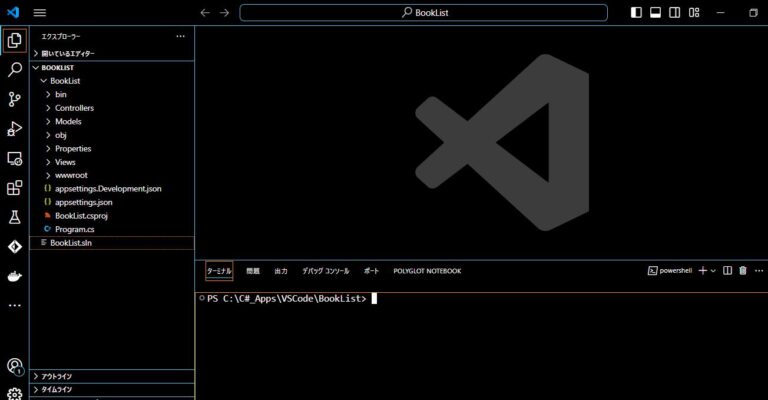Open the new terminal profile dropdown arrow

713,271
